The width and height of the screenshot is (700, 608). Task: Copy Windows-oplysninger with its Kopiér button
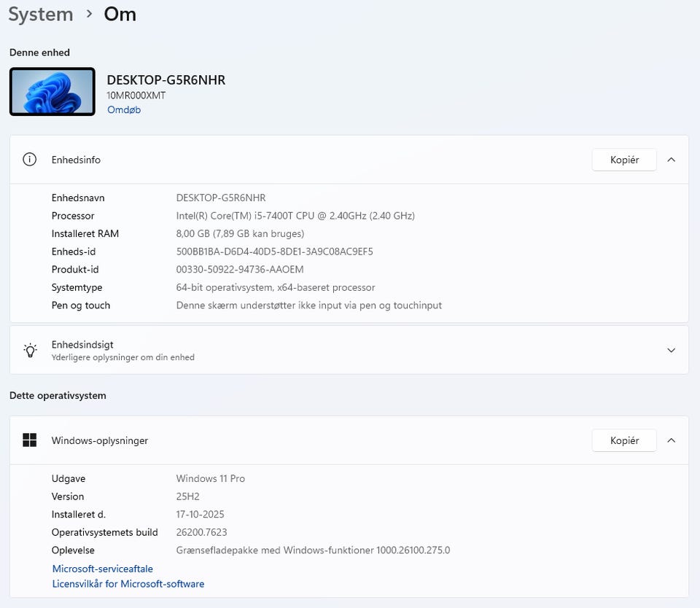pos(624,440)
